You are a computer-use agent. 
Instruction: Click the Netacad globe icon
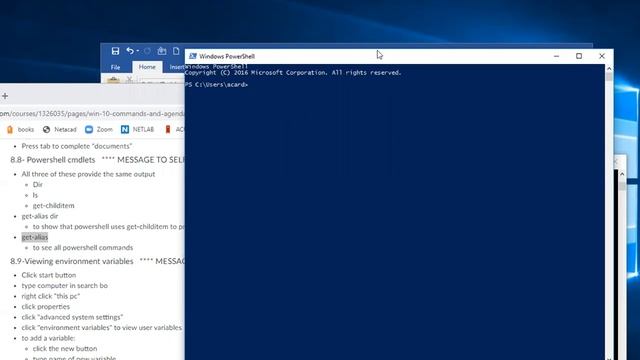47,129
